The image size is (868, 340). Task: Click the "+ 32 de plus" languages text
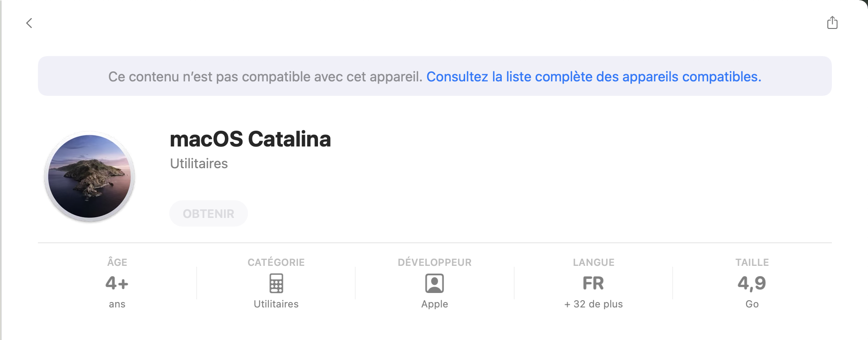(x=593, y=304)
